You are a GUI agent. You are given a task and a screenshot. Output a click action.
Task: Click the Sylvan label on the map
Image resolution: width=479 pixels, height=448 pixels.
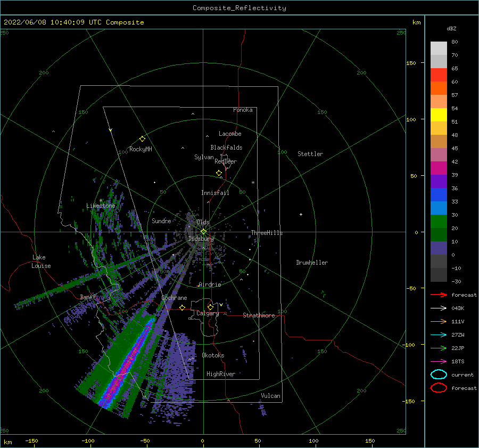(x=204, y=157)
